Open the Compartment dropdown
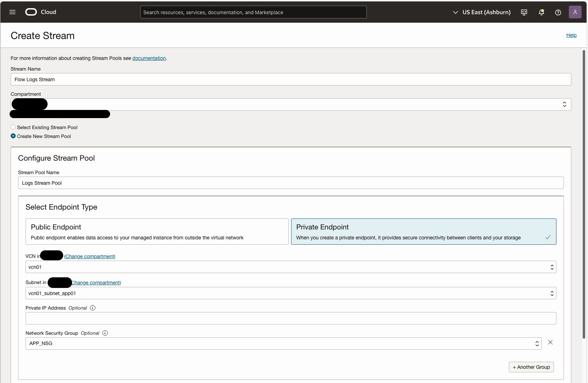Image resolution: width=588 pixels, height=383 pixels. (291, 104)
